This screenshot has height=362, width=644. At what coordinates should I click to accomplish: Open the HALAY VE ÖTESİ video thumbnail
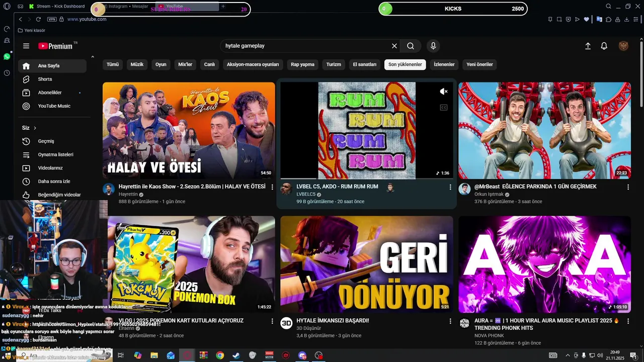pyautogui.click(x=189, y=130)
